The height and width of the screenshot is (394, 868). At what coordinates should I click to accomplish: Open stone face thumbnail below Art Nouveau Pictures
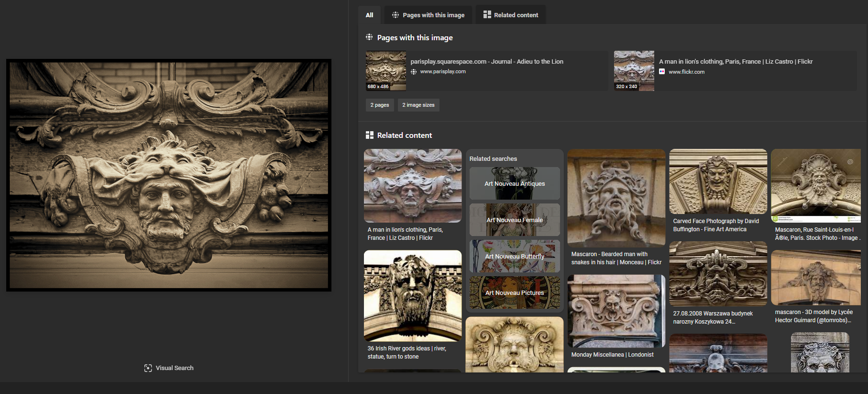point(515,345)
